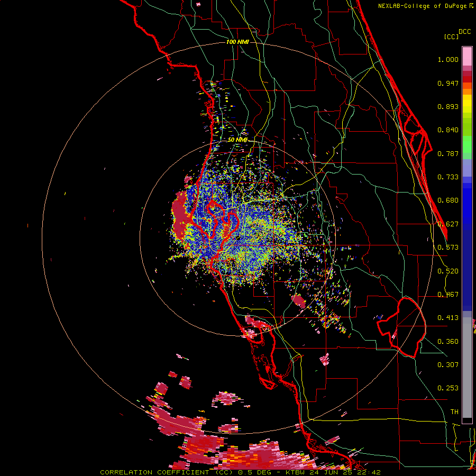
Task: Click the 50 NMI range ring label
Action: click(237, 140)
